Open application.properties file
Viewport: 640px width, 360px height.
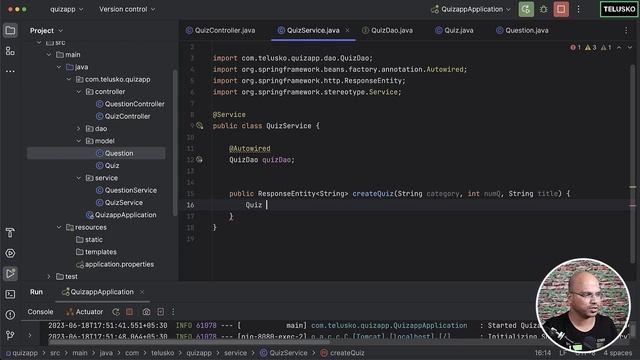tap(115, 264)
